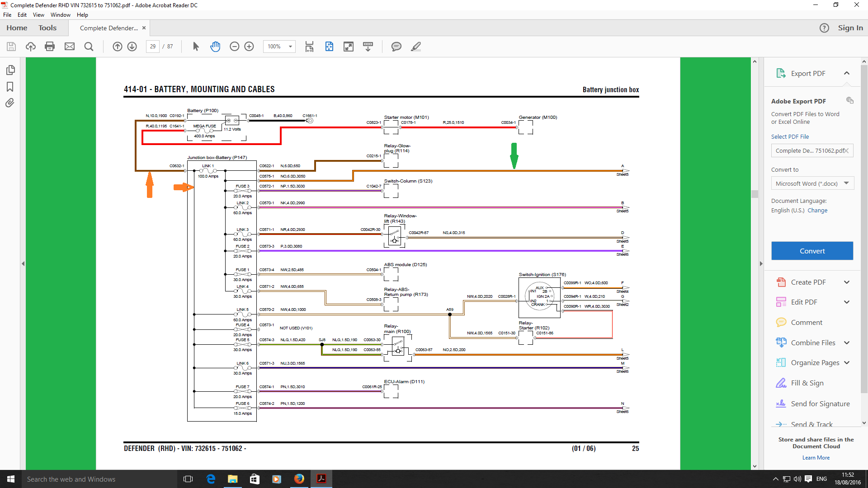Open Microsoft Edge from taskbar
The image size is (868, 488).
tap(211, 479)
